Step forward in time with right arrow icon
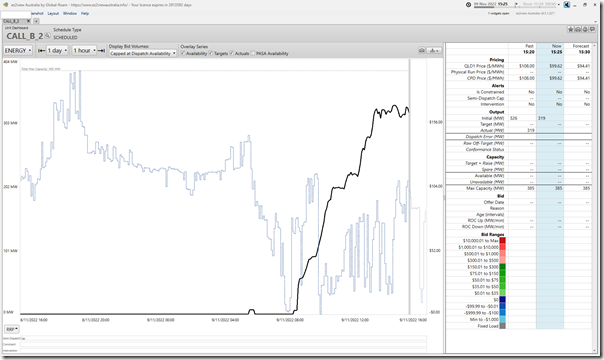The width and height of the screenshot is (604, 360). point(102,50)
